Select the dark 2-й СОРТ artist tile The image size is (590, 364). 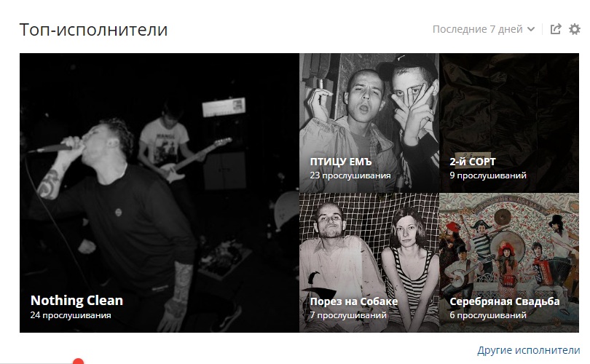(x=509, y=122)
